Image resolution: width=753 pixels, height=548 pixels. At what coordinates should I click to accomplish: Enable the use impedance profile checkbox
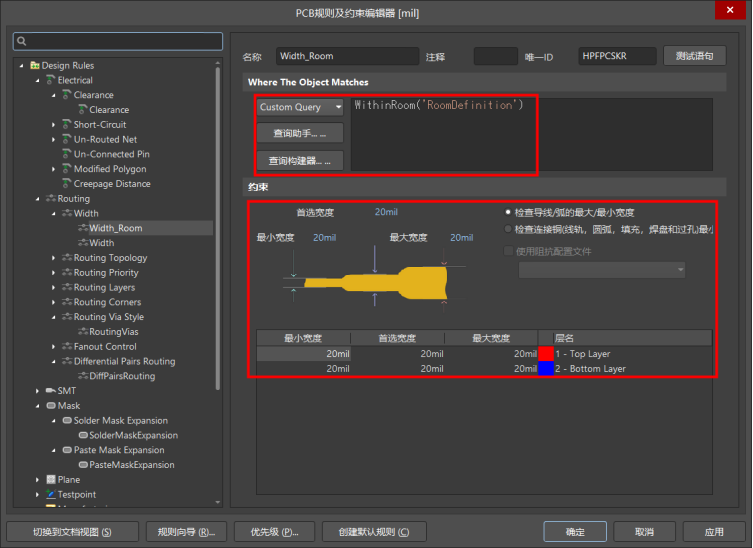pyautogui.click(x=508, y=251)
